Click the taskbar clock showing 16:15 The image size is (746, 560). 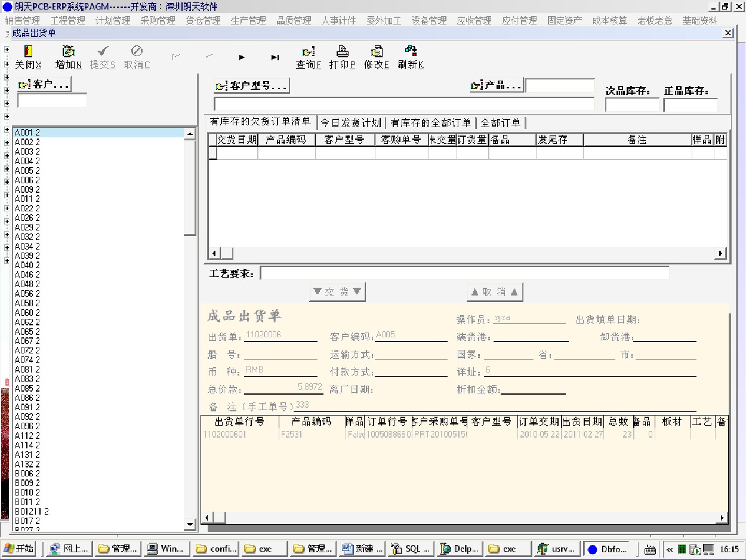pos(729,549)
